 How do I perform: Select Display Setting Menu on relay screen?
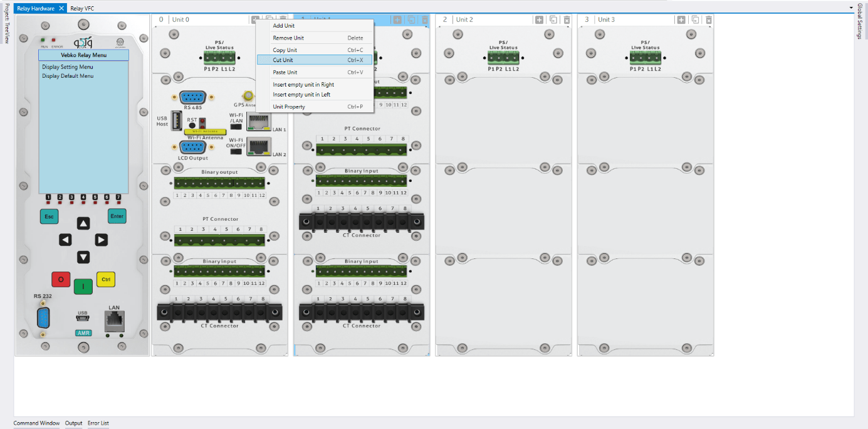pyautogui.click(x=68, y=67)
